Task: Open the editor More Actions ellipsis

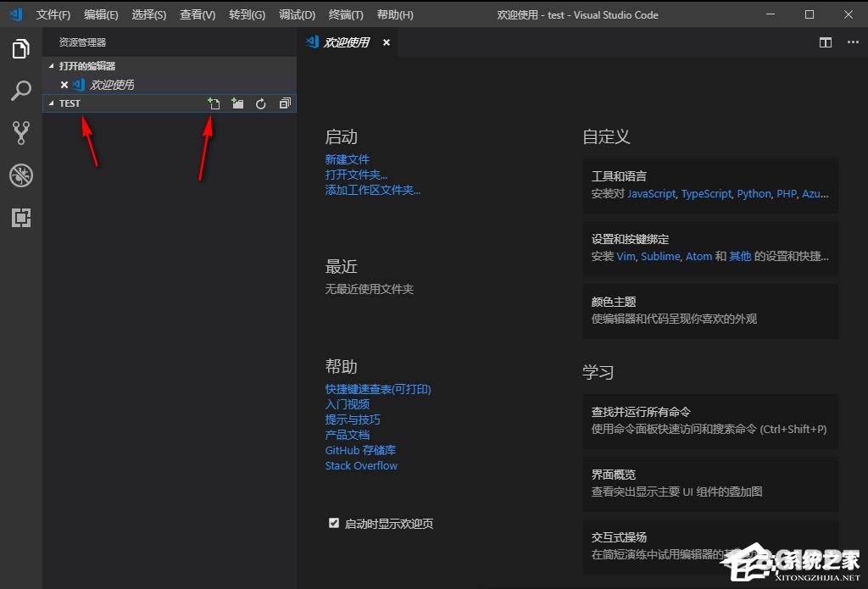Action: [x=853, y=42]
